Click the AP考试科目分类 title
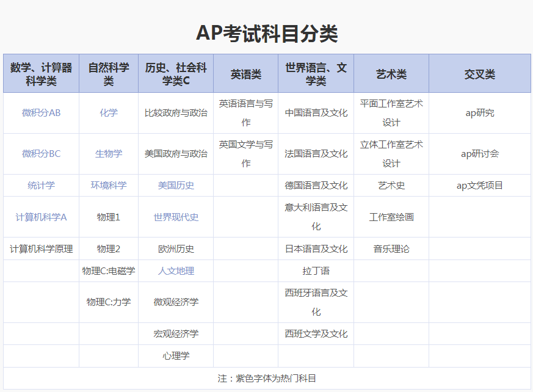 coord(267,34)
